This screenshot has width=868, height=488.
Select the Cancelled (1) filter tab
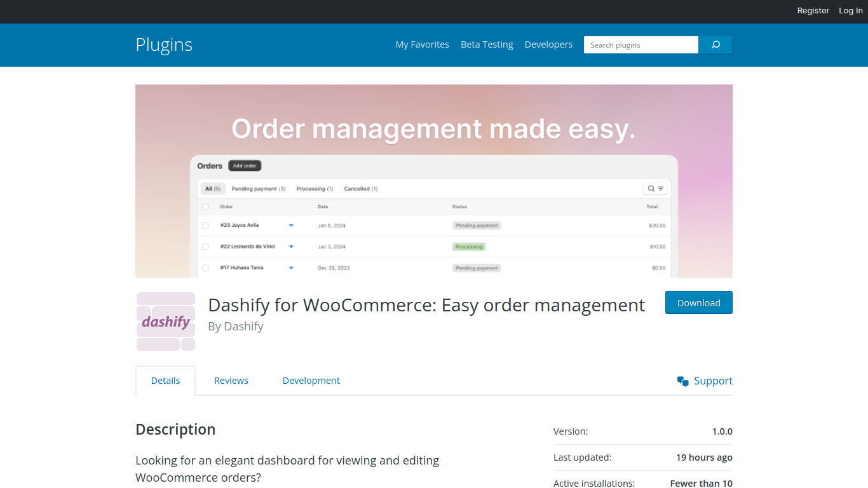[360, 188]
